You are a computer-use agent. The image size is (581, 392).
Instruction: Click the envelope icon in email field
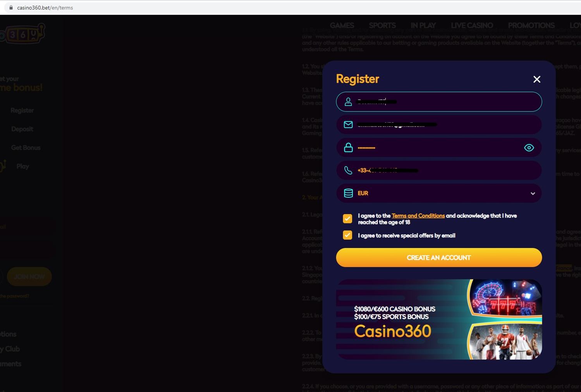[348, 125]
